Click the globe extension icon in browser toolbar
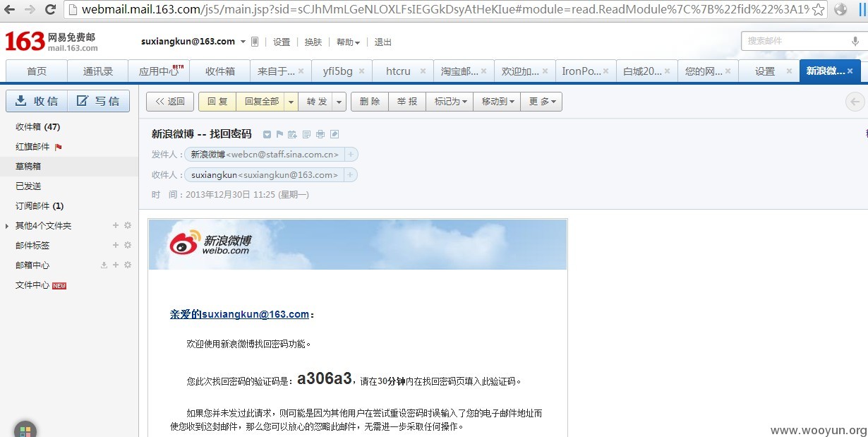868x437 pixels. (x=840, y=10)
